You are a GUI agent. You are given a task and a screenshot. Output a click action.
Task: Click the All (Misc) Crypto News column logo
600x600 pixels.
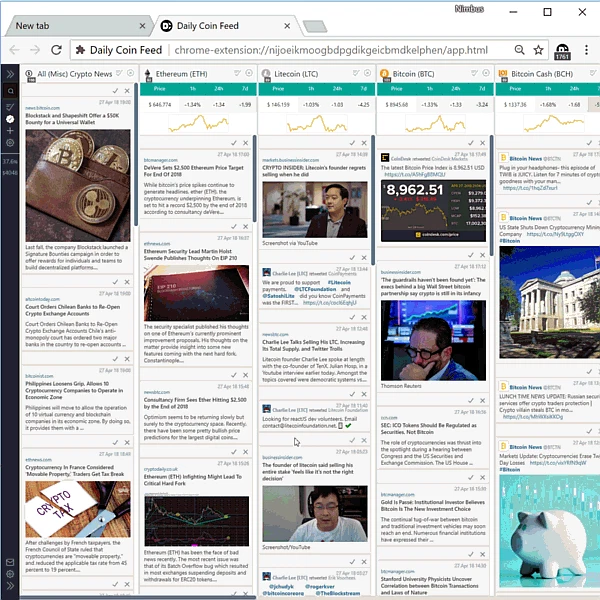pyautogui.click(x=29, y=75)
